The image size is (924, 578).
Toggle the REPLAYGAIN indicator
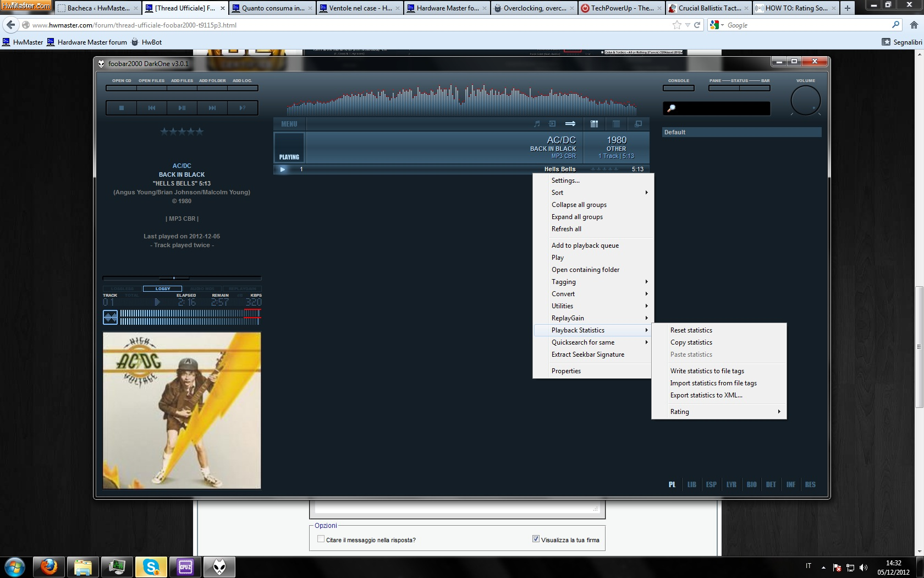click(242, 288)
